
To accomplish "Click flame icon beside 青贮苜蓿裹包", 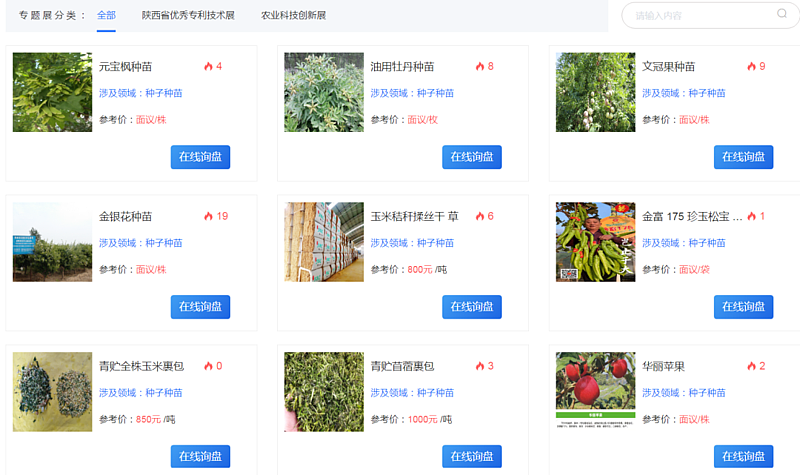I will [480, 366].
